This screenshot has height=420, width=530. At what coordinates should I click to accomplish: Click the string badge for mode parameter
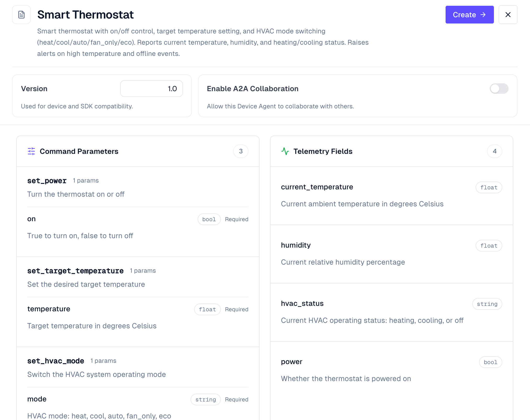coord(206,399)
